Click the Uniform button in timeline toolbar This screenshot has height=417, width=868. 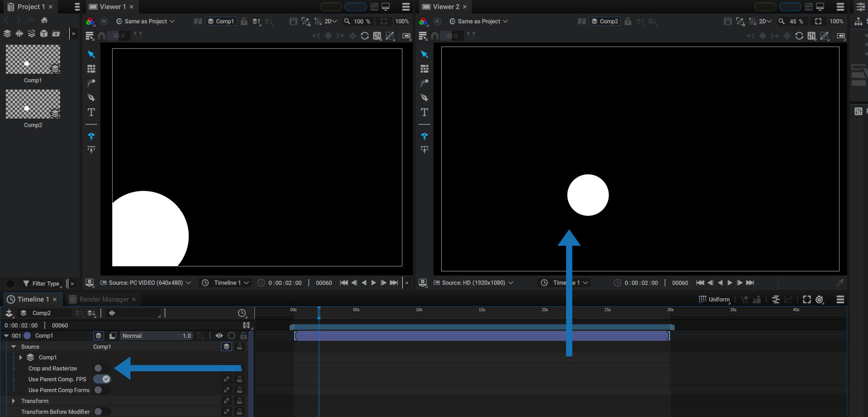(x=714, y=299)
